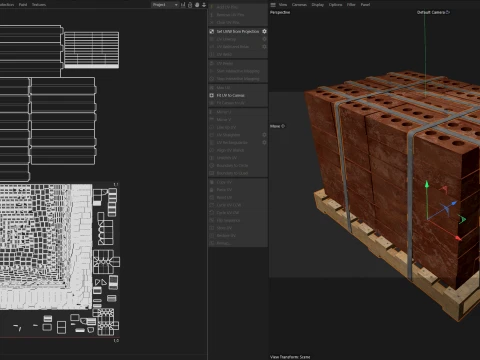Click the Perspective view label
This screenshot has width=480, height=360.
(280, 12)
